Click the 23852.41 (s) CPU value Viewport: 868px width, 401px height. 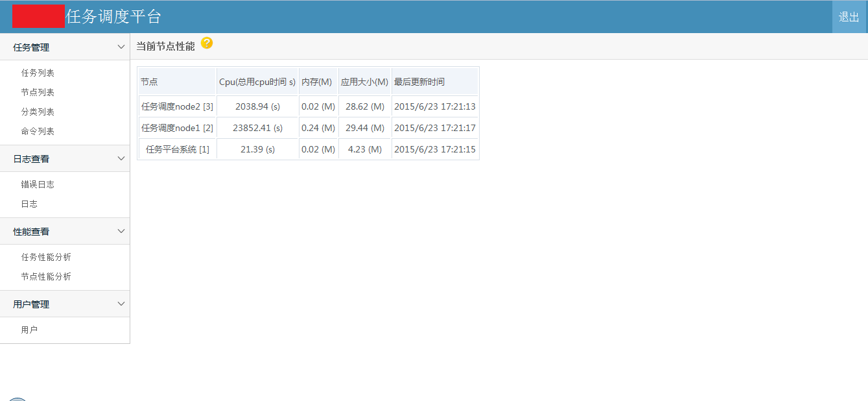pyautogui.click(x=257, y=128)
